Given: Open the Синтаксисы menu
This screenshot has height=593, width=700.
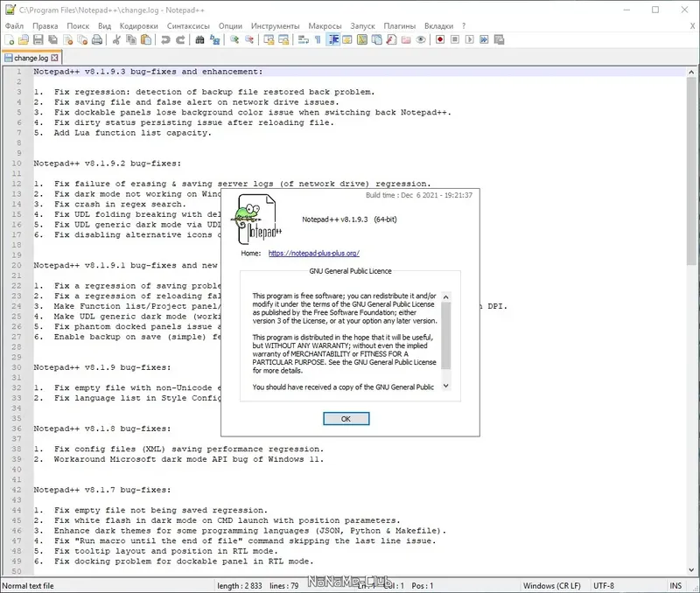Looking at the screenshot, I should pyautogui.click(x=188, y=26).
